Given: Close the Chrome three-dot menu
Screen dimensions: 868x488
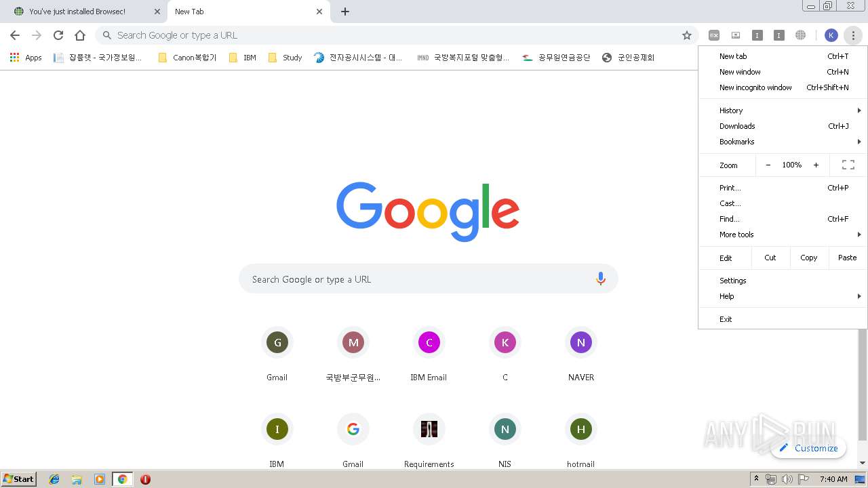Looking at the screenshot, I should pyautogui.click(x=853, y=35).
